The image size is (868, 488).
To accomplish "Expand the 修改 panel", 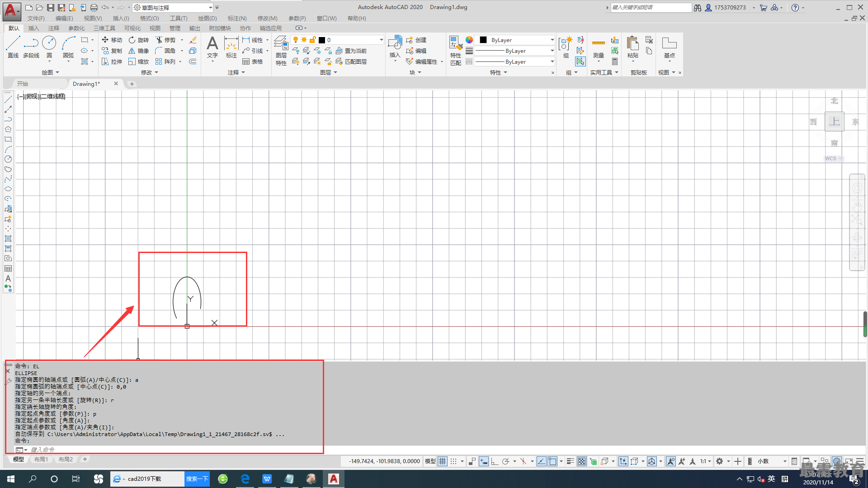I will click(x=149, y=72).
